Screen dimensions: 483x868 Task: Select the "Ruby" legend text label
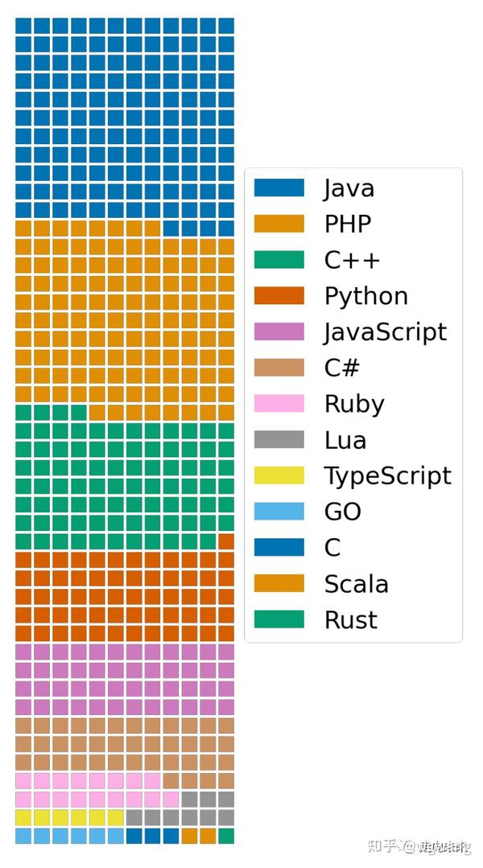pos(353,404)
